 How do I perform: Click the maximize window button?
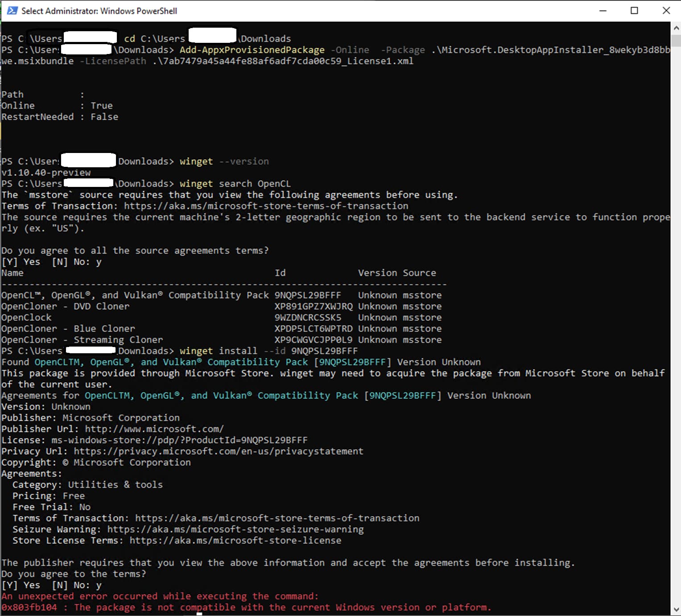(635, 10)
